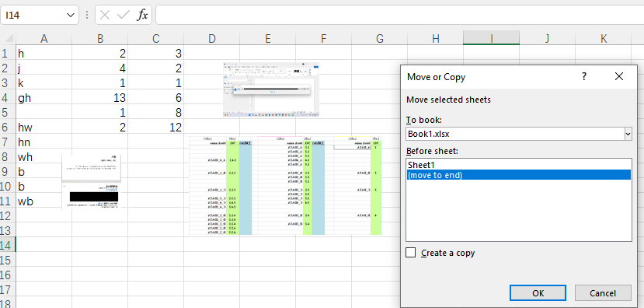Image resolution: width=644 pixels, height=308 pixels.
Task: Select the mirrored colored table picture
Action: (x=285, y=185)
